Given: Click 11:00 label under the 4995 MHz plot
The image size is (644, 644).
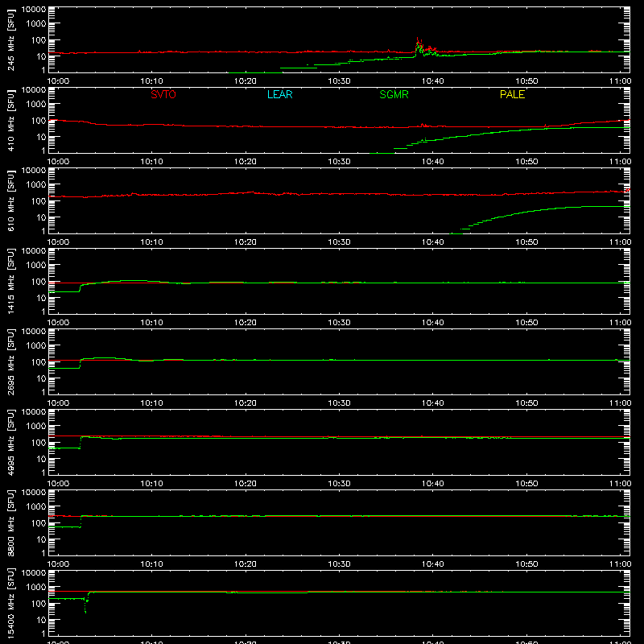Looking at the screenshot, I should 620,484.
